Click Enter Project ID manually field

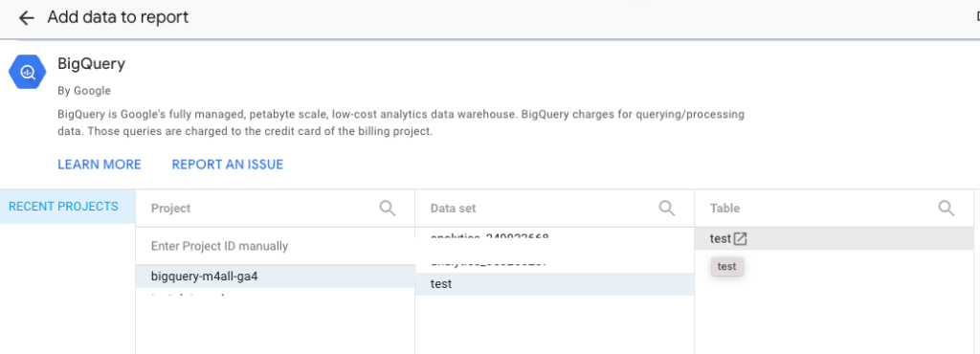pos(275,246)
